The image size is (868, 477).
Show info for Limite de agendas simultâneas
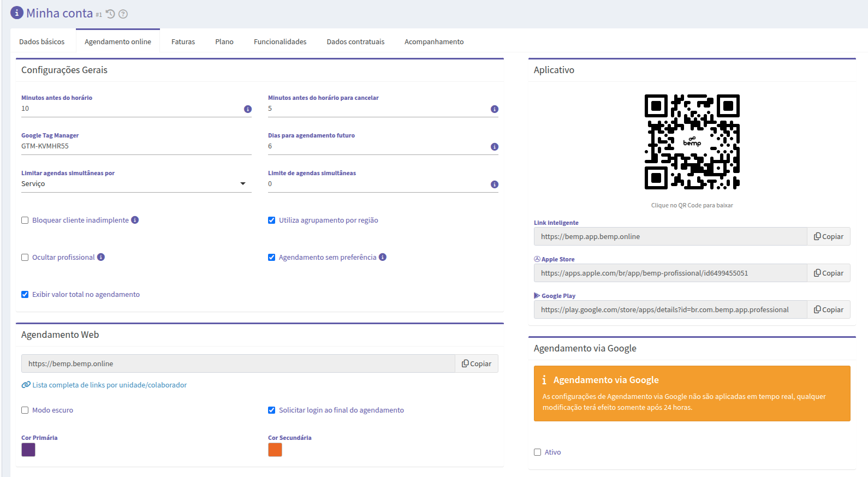[x=495, y=184]
